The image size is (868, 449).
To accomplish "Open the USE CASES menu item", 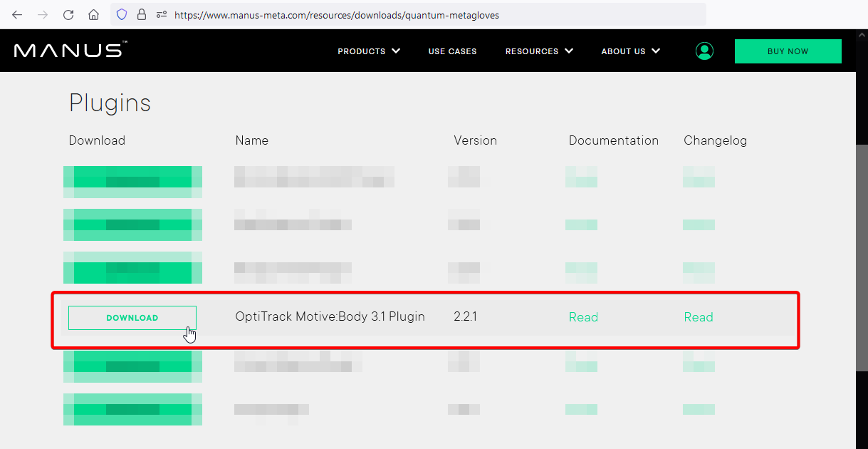I will point(452,51).
